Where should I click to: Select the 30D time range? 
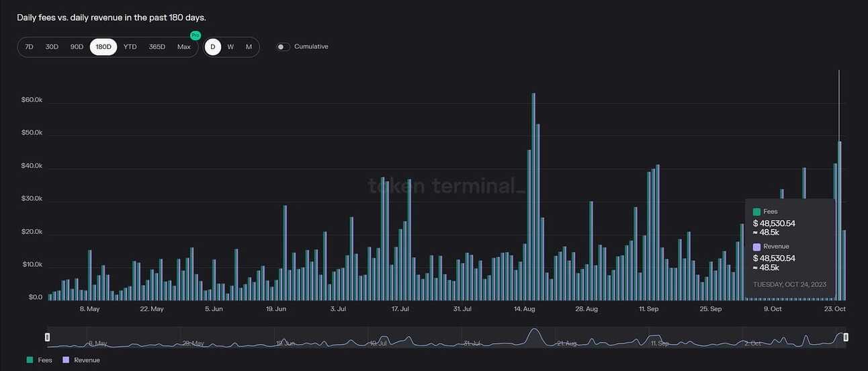coord(52,47)
